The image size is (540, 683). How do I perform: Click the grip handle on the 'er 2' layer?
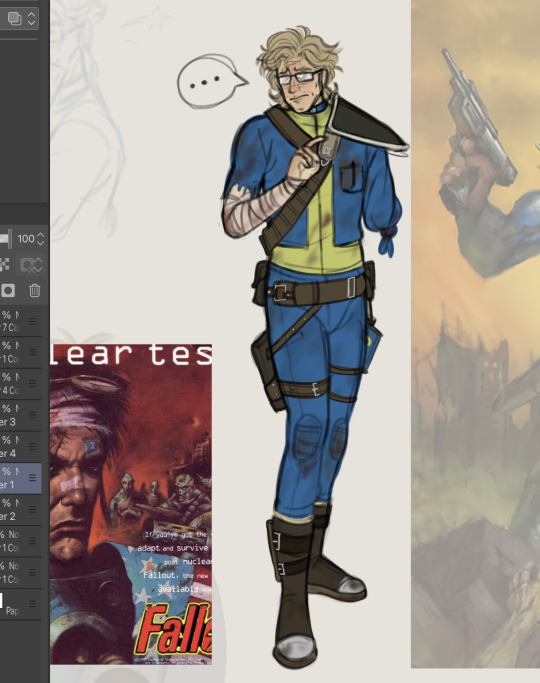[33, 509]
